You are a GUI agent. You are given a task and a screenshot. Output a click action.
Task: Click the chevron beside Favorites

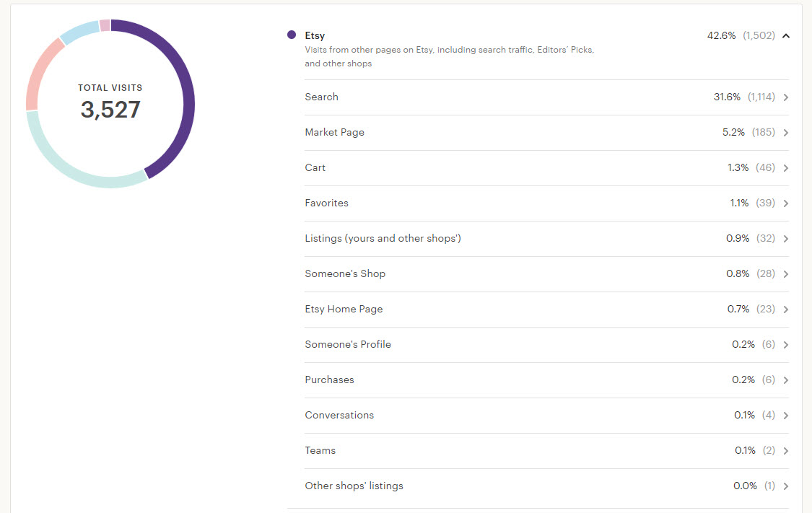coord(785,203)
